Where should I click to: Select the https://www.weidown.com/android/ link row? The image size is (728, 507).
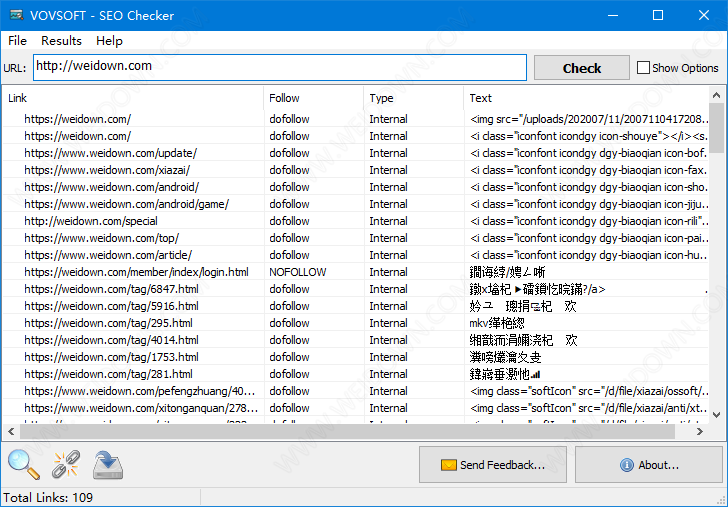click(356, 187)
